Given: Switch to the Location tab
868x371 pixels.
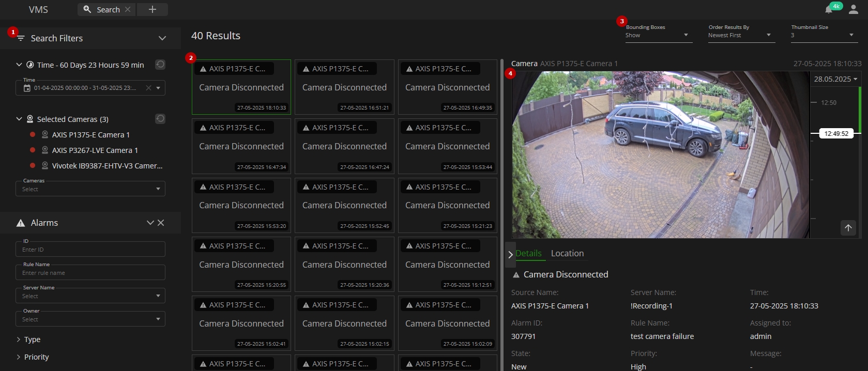Looking at the screenshot, I should tap(567, 253).
